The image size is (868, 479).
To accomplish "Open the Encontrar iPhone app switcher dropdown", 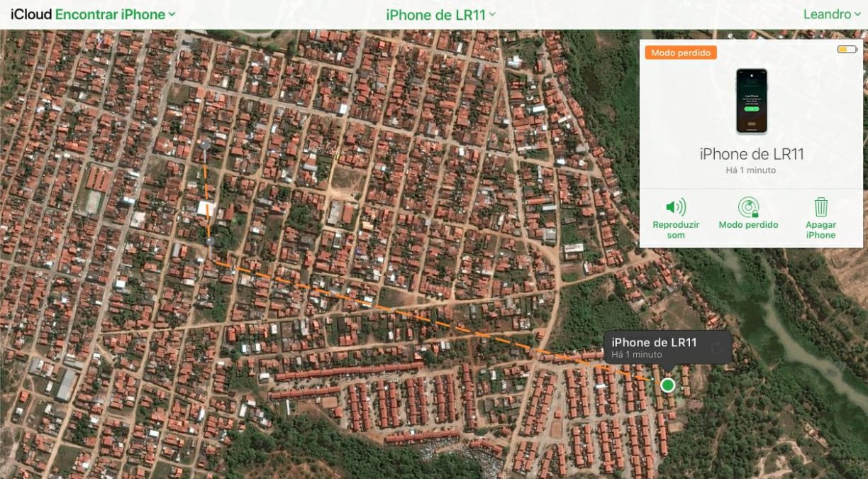I will coord(115,14).
